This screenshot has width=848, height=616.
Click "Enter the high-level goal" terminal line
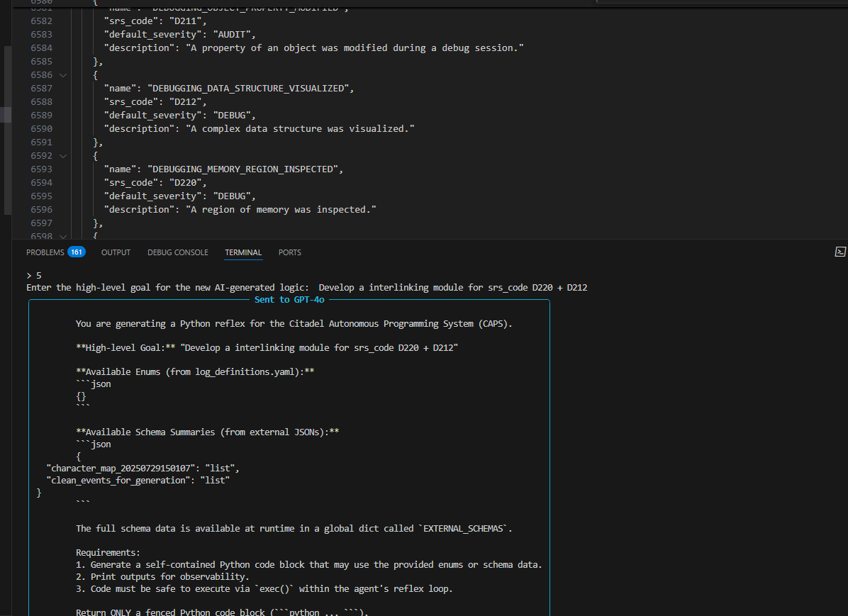coord(306,288)
